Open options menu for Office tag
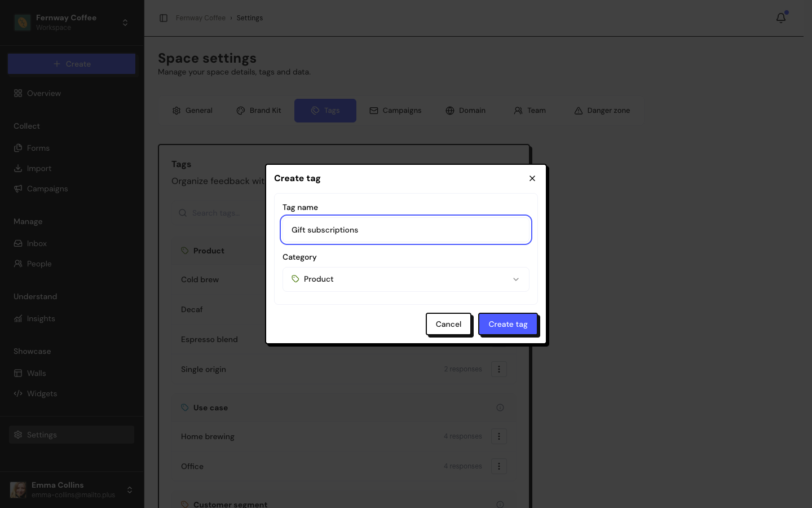Image resolution: width=812 pixels, height=508 pixels. (498, 466)
